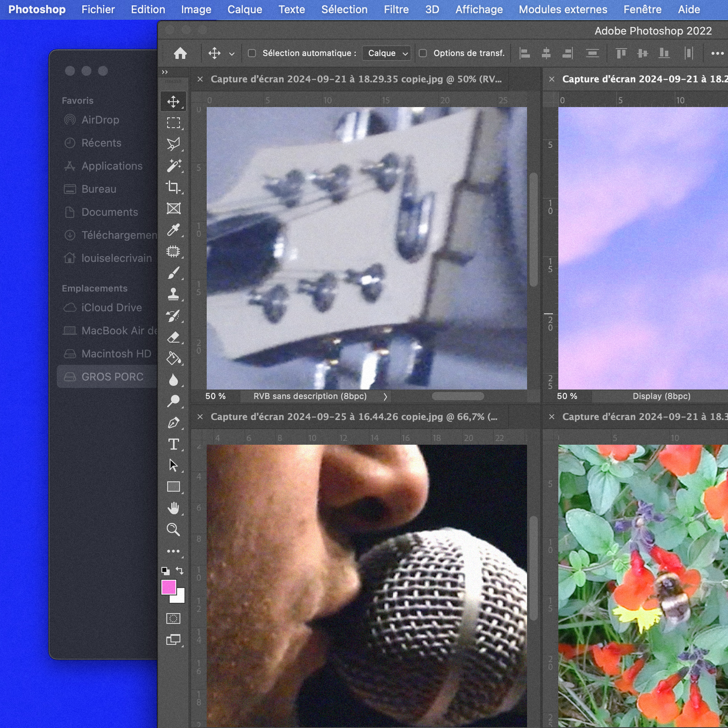Pick the Magic Wand tool
Image resolution: width=728 pixels, height=728 pixels.
coord(173,166)
